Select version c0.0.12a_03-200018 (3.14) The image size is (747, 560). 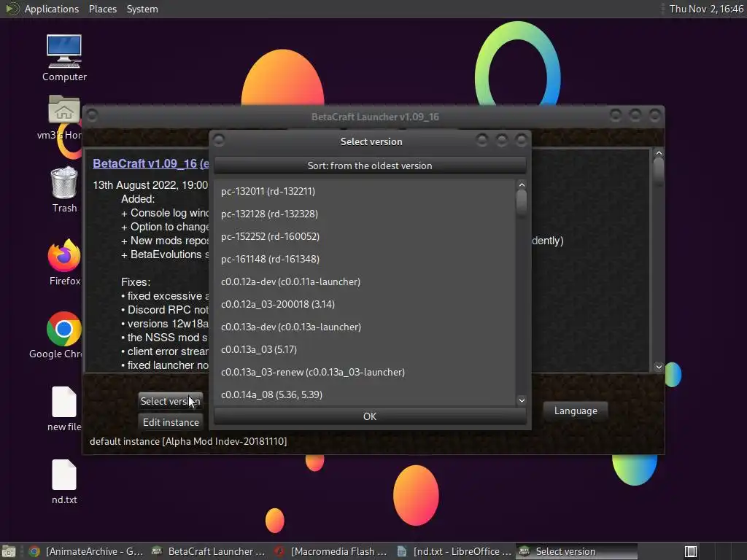pyautogui.click(x=365, y=304)
